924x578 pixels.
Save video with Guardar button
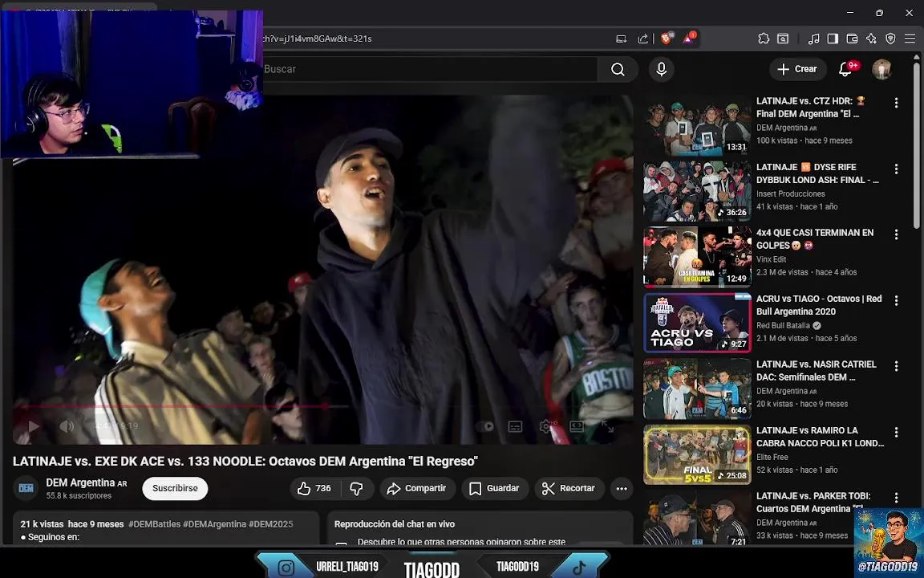494,488
